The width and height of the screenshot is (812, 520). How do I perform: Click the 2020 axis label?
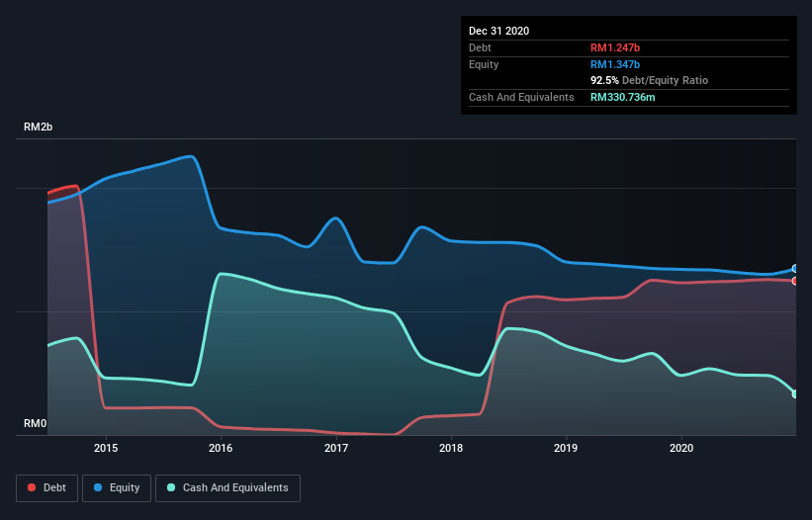click(x=681, y=448)
